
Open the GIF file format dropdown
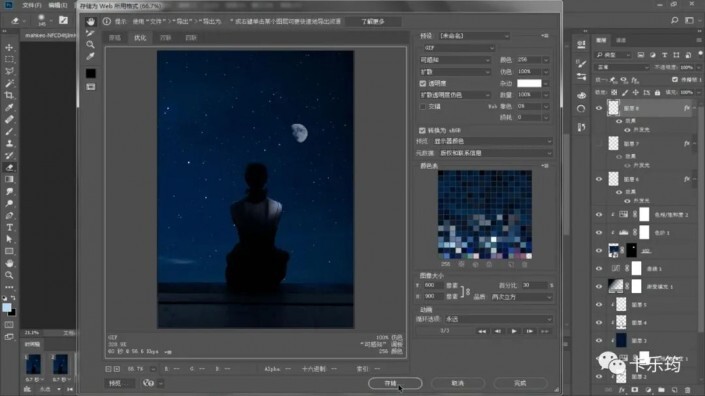459,48
